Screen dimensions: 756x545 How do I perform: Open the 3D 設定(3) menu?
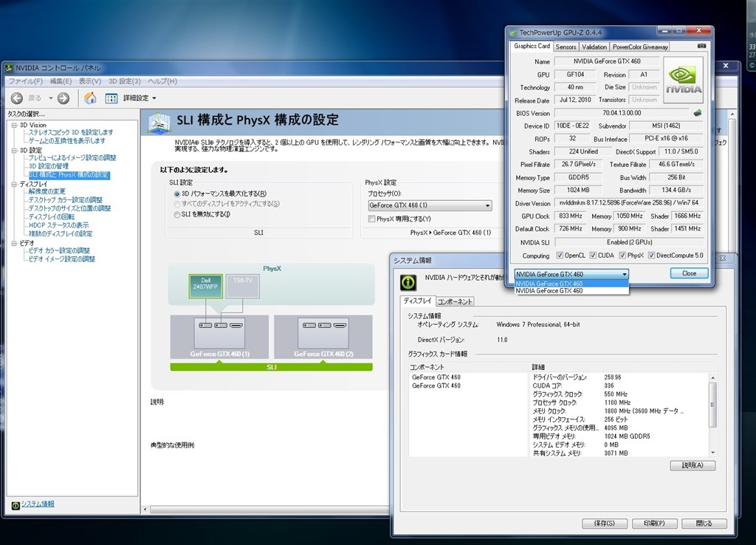point(124,81)
